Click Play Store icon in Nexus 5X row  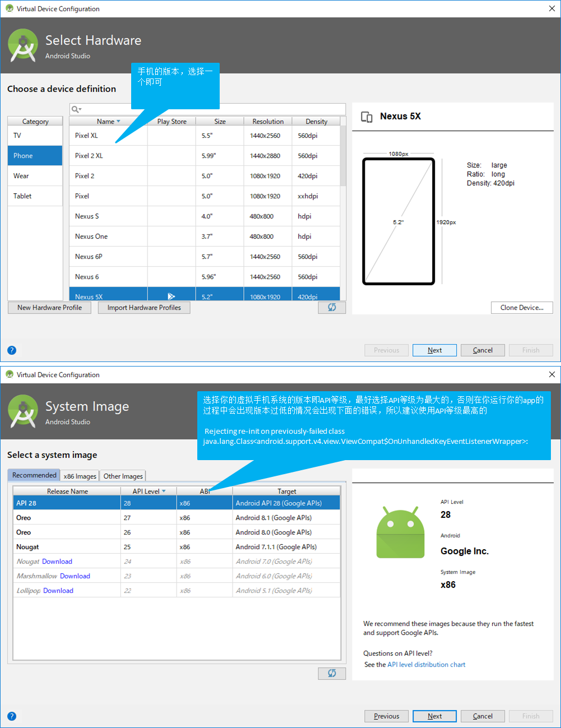click(171, 296)
